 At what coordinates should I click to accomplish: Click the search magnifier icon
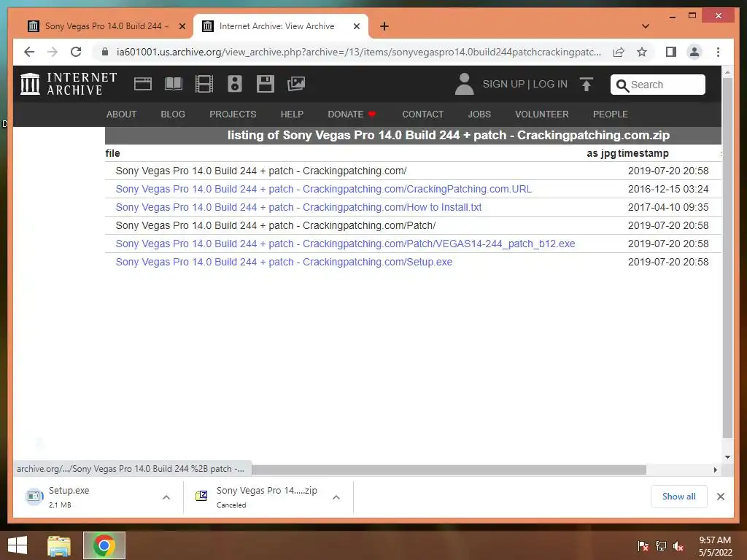pos(622,85)
